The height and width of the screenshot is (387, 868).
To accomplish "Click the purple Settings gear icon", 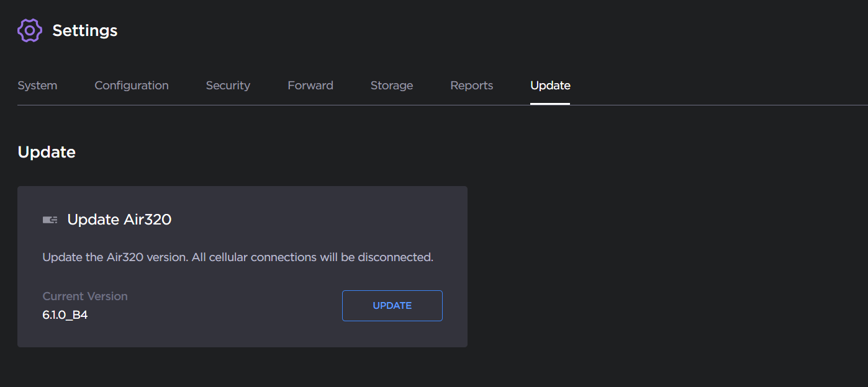I will 30,30.
